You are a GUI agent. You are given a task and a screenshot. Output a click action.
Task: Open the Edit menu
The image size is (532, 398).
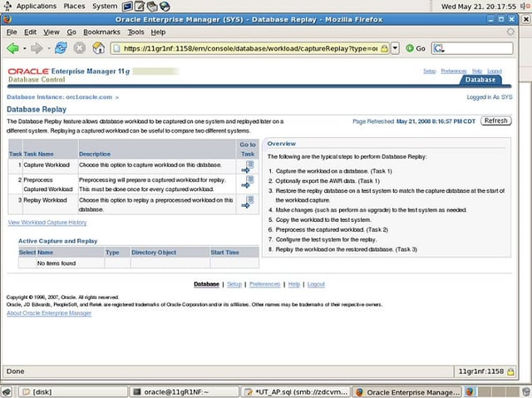point(30,32)
